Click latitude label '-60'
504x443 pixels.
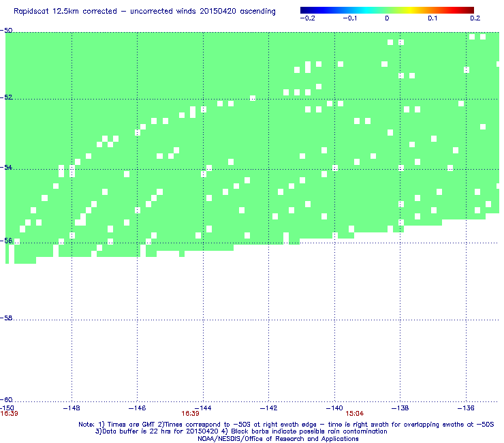click(6, 400)
